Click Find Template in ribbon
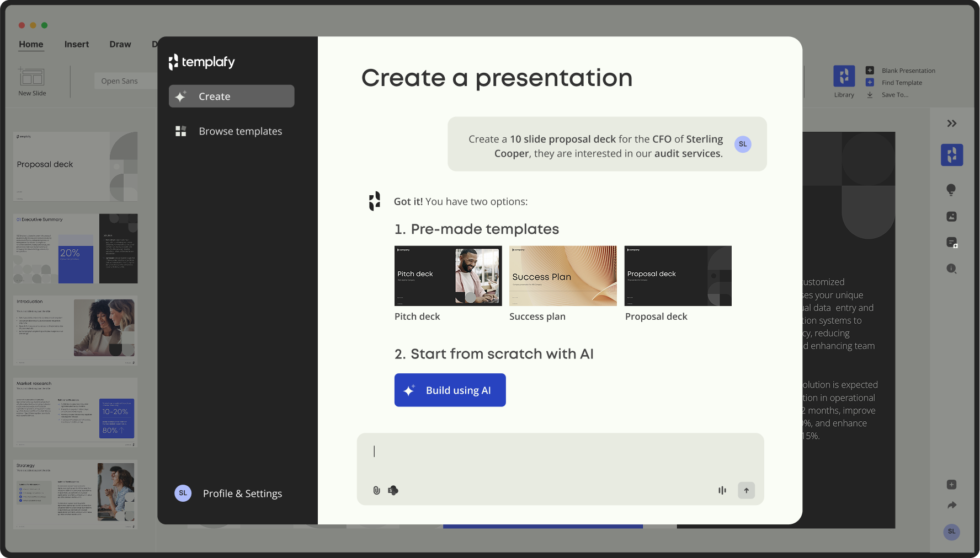Viewport: 980px width, 558px height. 894,83
